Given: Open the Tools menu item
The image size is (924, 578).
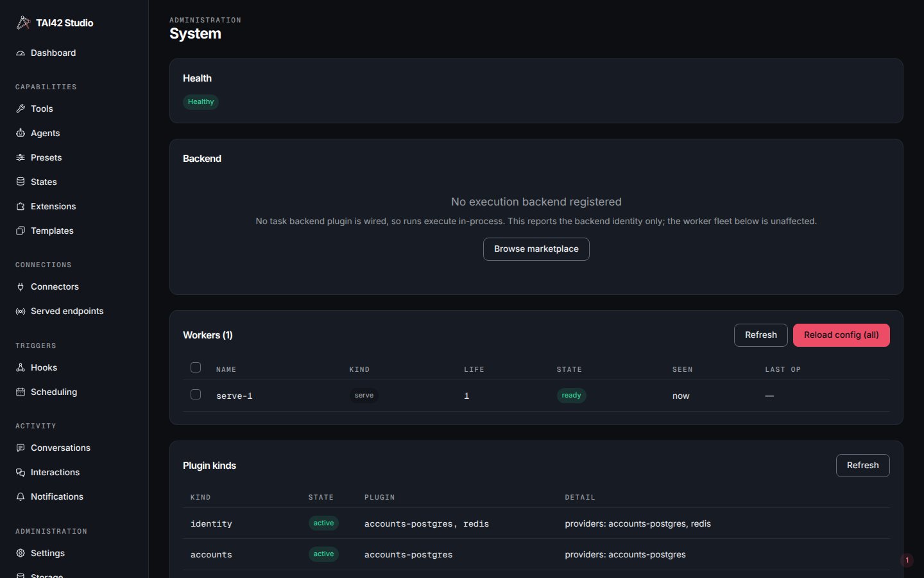Looking at the screenshot, I should pos(74,109).
